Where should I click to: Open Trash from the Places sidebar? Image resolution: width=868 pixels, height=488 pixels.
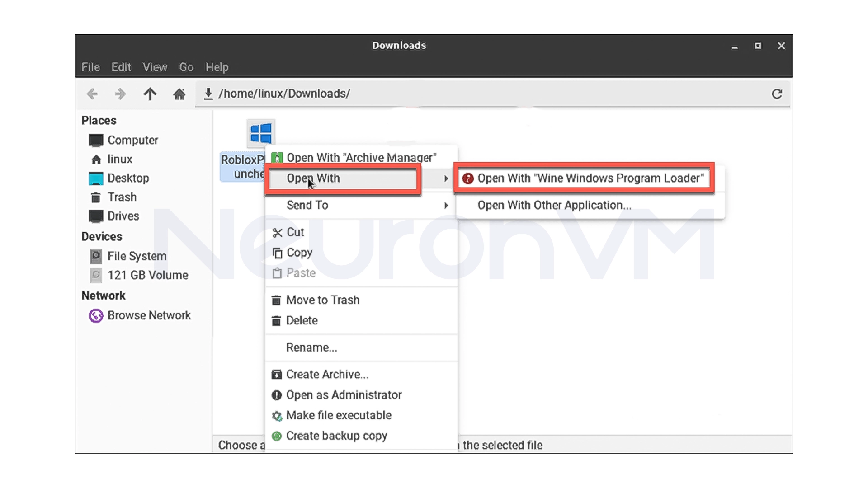tap(122, 197)
